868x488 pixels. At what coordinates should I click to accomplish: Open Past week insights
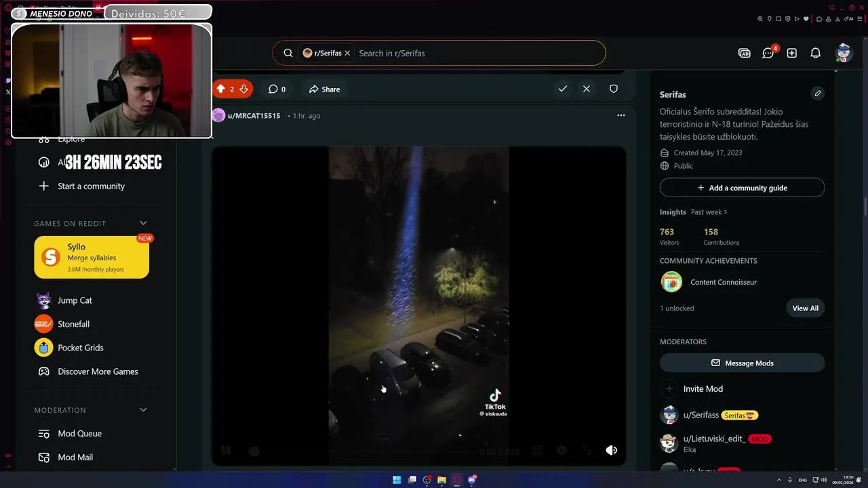[x=709, y=212]
